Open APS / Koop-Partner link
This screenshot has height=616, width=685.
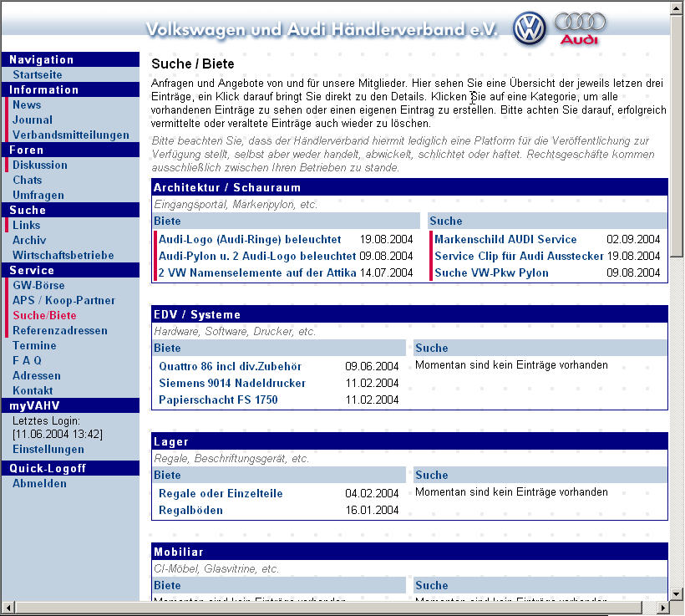[x=63, y=300]
